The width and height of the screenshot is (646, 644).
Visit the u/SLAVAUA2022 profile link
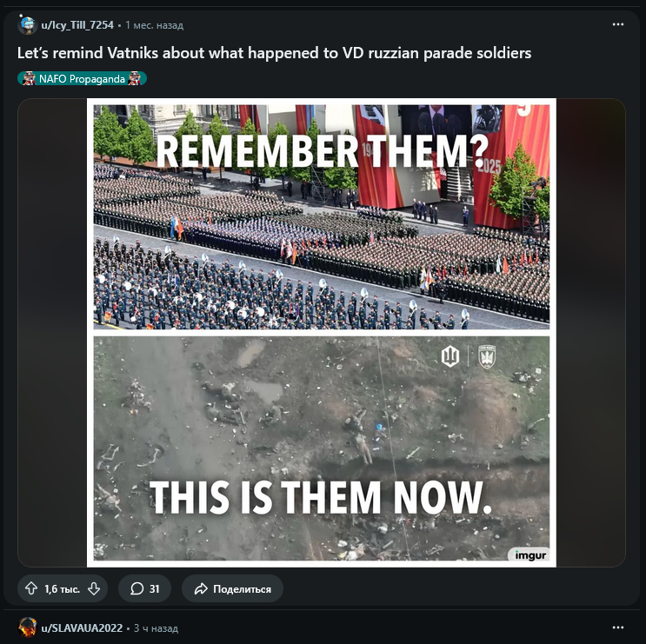82,627
